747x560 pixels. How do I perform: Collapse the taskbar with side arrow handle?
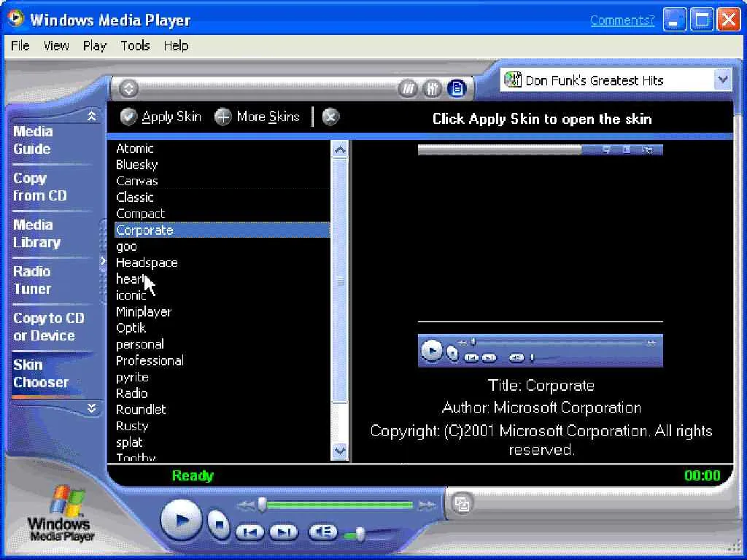coord(102,260)
